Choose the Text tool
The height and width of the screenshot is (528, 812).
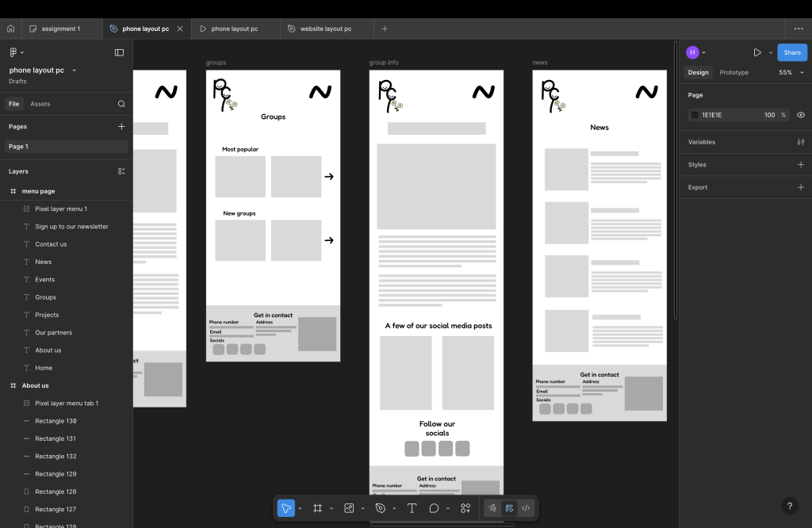click(412, 508)
